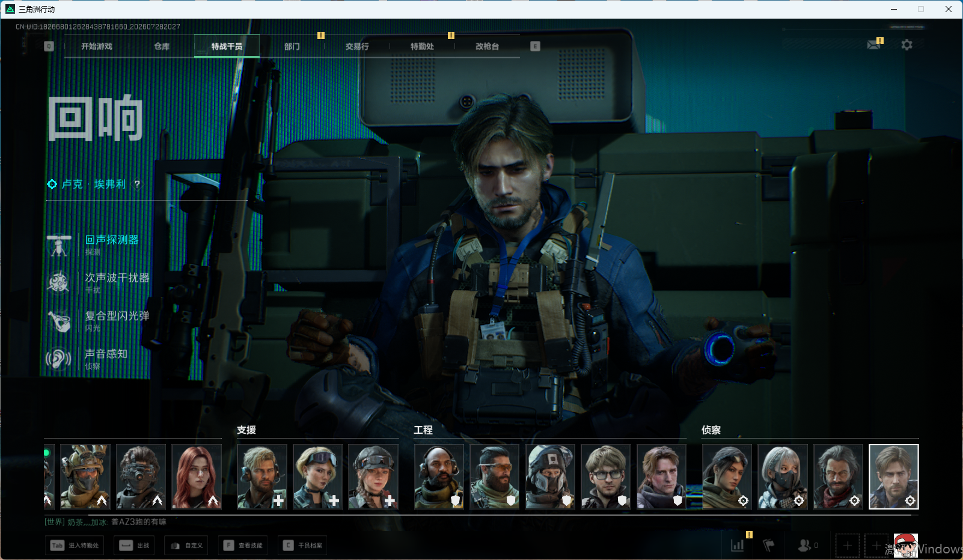Pick the long-haired engineer in gray jacket
963x560 pixels.
pos(661,477)
